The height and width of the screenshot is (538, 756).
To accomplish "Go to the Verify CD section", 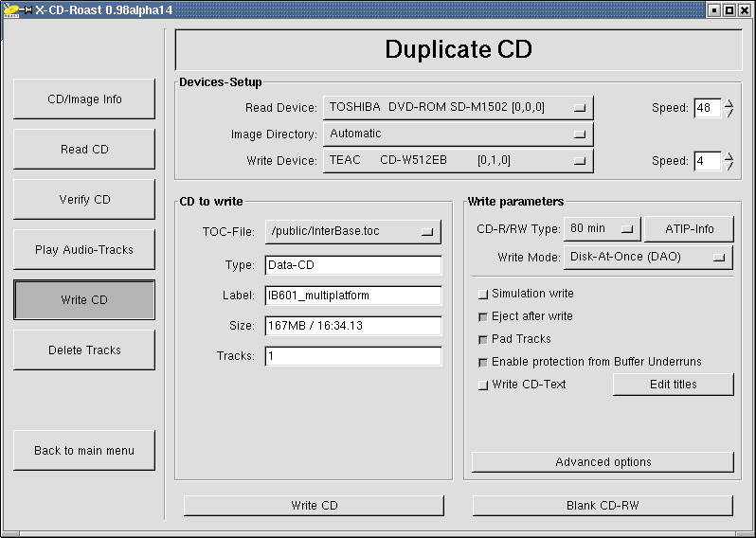I will 84,199.
